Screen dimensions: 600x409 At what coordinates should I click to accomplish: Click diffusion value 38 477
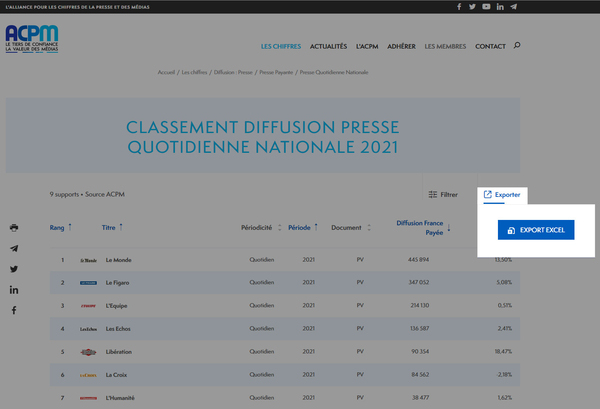[421, 398]
